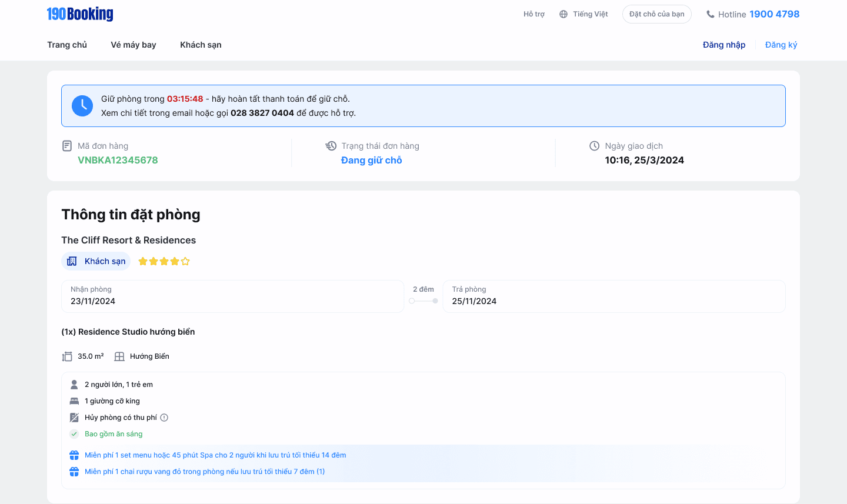This screenshot has height=504, width=847.
Task: Click the Đăng ký link
Action: (781, 45)
